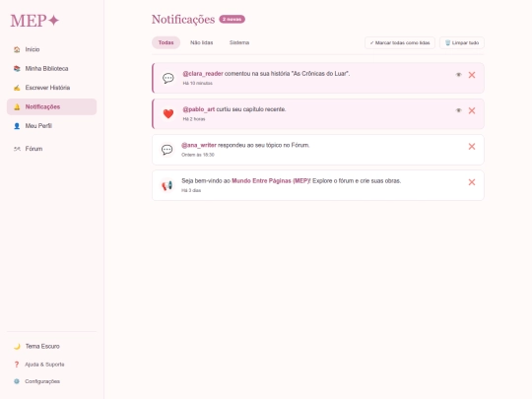Image resolution: width=532 pixels, height=399 pixels.
Task: Click the writing hand icon beside Escrever História
Action: (x=17, y=88)
